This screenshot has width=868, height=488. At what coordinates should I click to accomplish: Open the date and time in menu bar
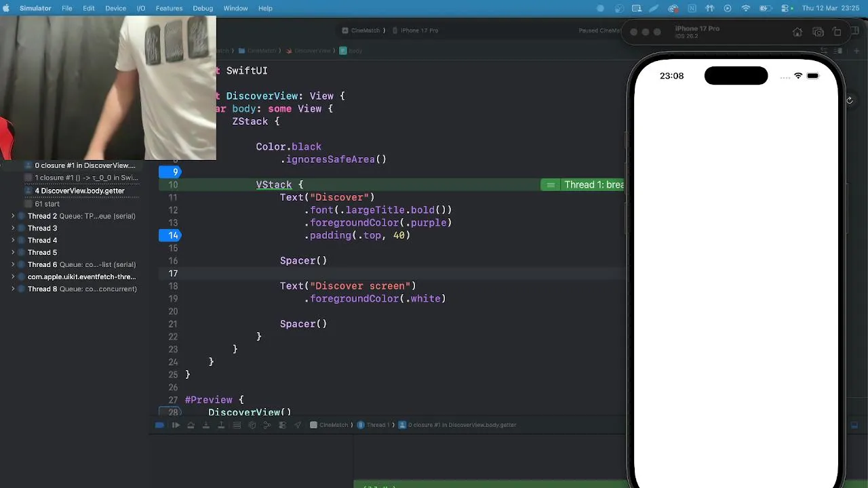pyautogui.click(x=831, y=8)
